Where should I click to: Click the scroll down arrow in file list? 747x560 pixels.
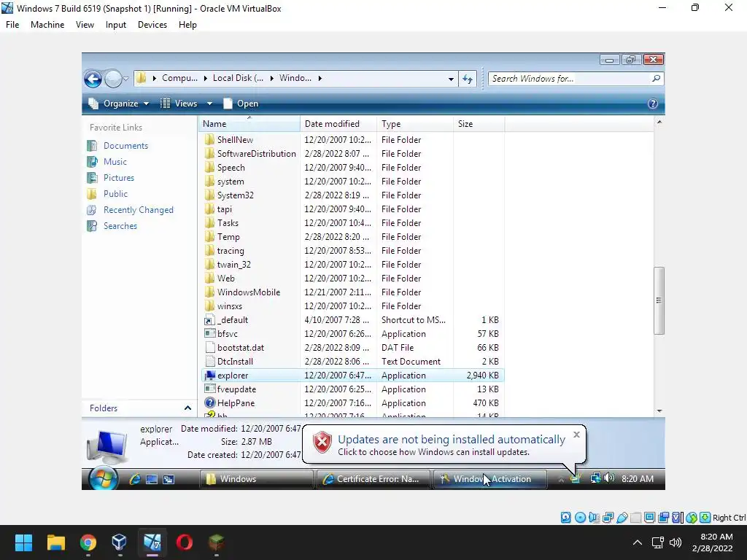point(659,411)
